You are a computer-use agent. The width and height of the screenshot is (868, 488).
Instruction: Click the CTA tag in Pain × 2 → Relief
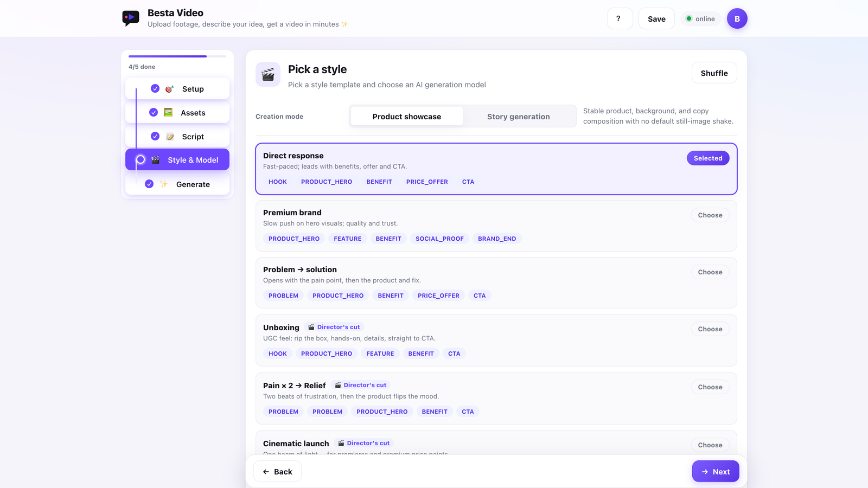(468, 412)
